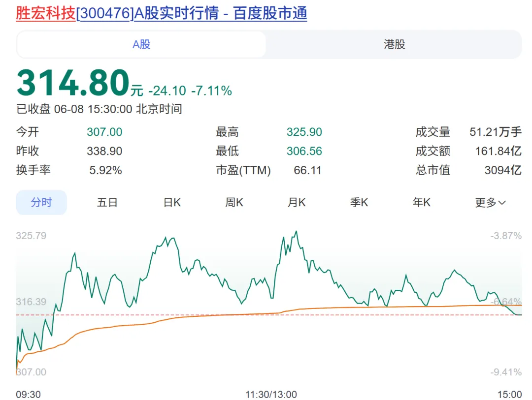
Task: Click the chart axis label 325.79
Action: (31, 236)
